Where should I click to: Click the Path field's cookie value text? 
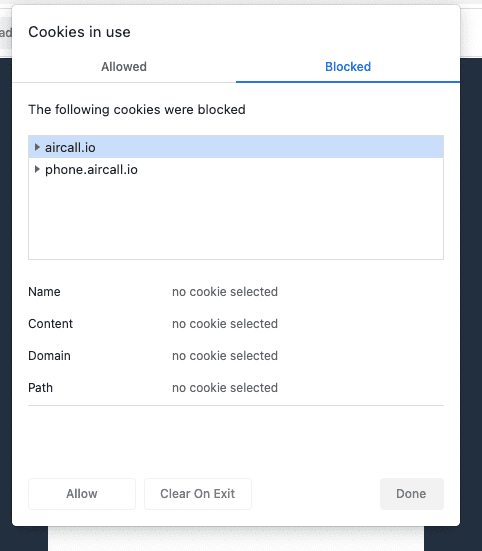[225, 388]
